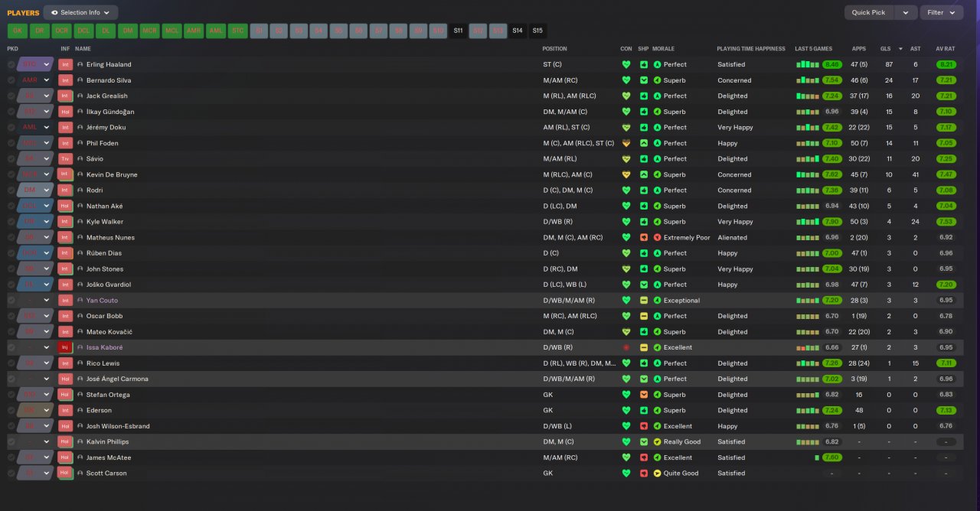980x511 pixels.
Task: Click Kyle Walker's 7.90 last-five rating
Action: (x=832, y=222)
